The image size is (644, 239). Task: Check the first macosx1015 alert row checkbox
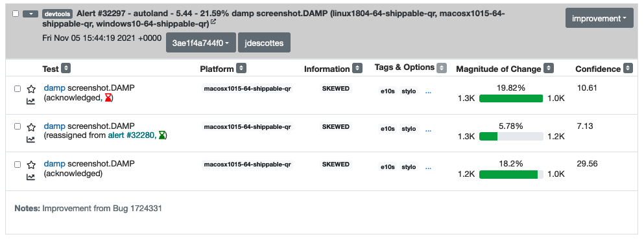coord(18,89)
